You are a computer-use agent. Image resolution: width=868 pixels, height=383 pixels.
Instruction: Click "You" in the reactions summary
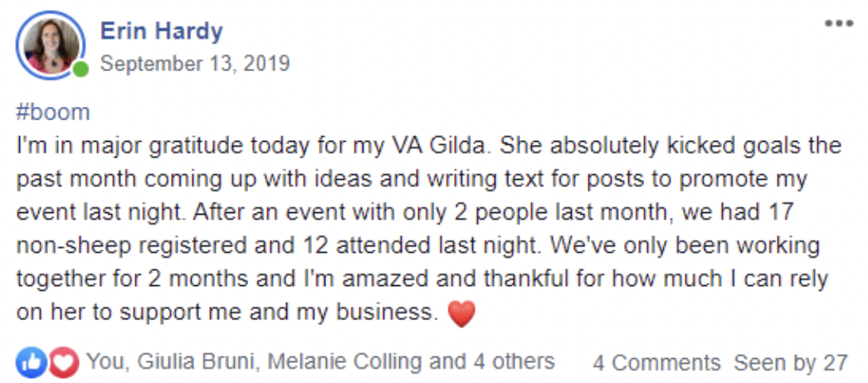(103, 361)
